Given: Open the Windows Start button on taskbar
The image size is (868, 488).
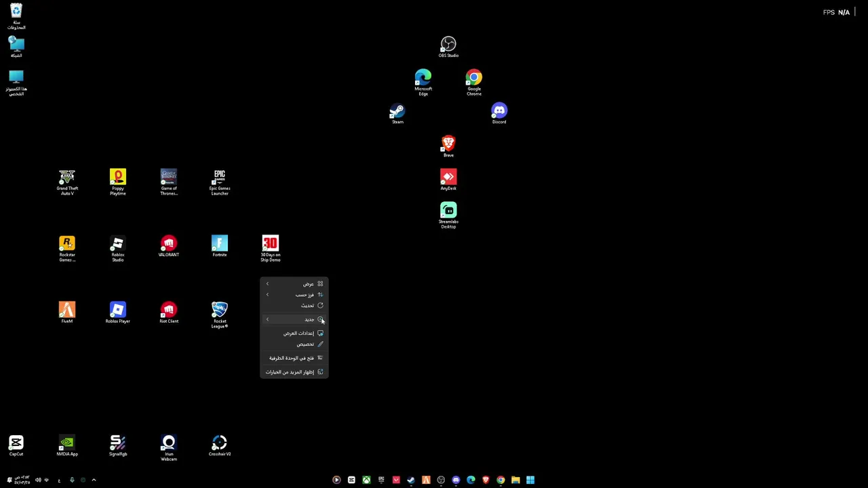Looking at the screenshot, I should tap(530, 480).
